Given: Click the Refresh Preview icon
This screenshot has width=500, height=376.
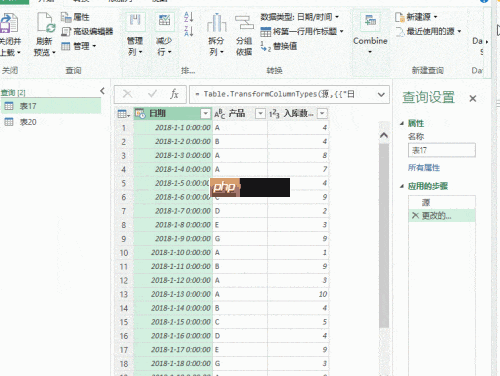Looking at the screenshot, I should click(45, 23).
